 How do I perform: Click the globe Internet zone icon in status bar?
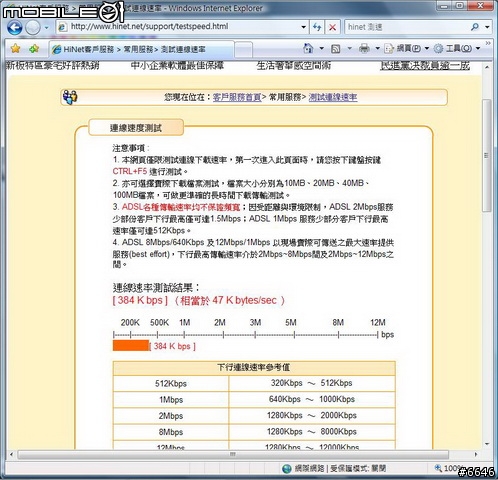tap(287, 469)
